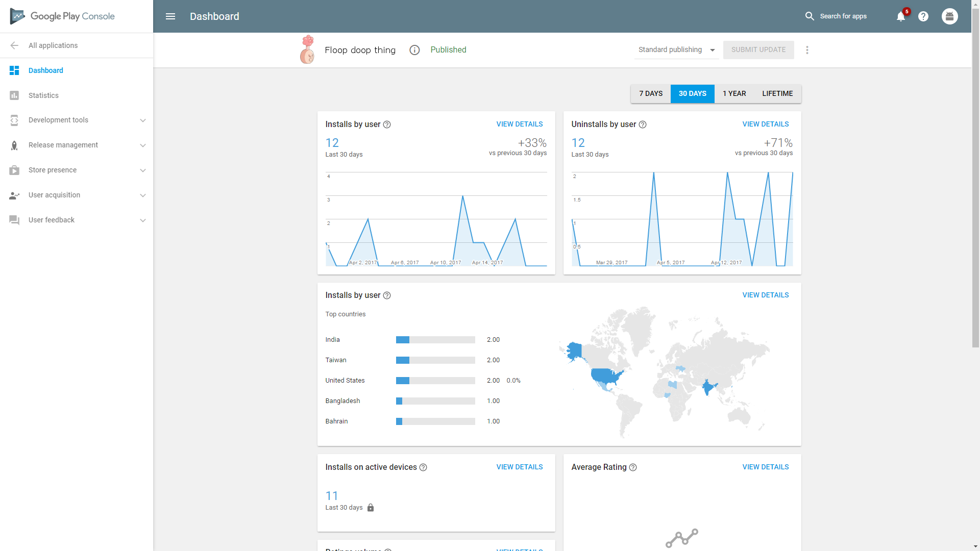Screen dimensions: 980x551
Task: View details for Installs by user
Action: (520, 124)
